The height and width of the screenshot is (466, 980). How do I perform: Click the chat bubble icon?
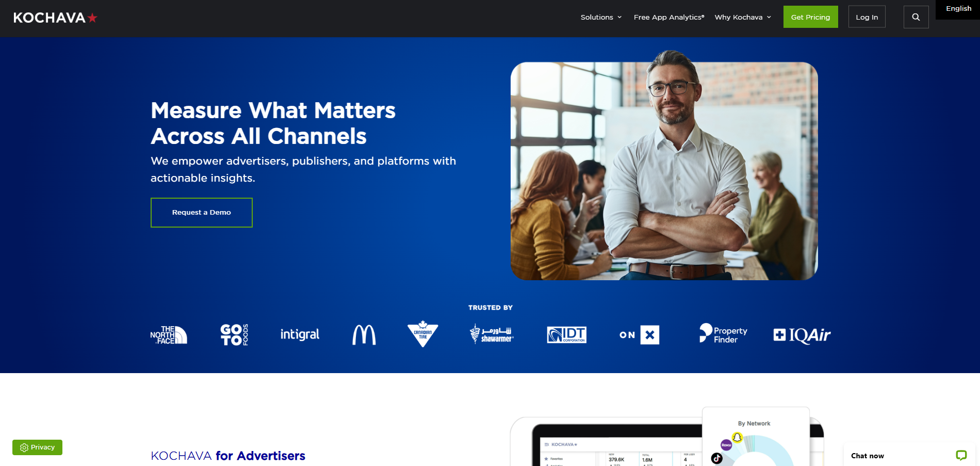point(961,455)
